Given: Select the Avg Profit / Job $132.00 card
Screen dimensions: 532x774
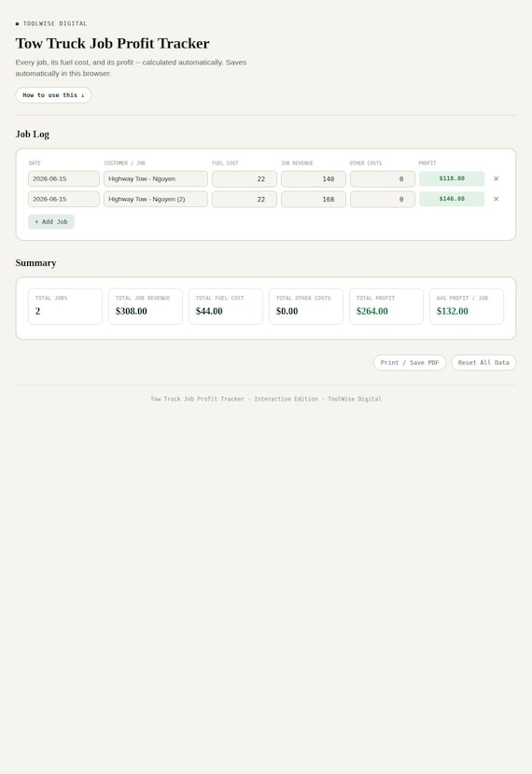Looking at the screenshot, I should [467, 306].
